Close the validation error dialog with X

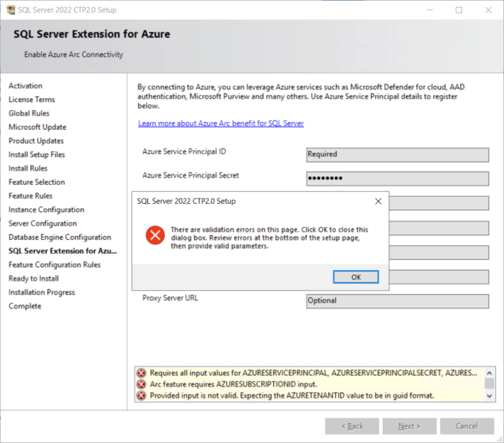378,202
